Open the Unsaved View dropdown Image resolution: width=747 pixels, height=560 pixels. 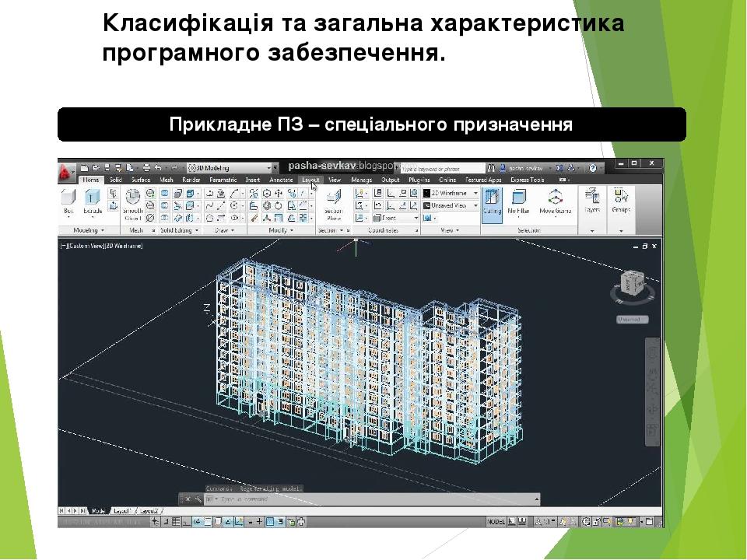click(x=451, y=205)
